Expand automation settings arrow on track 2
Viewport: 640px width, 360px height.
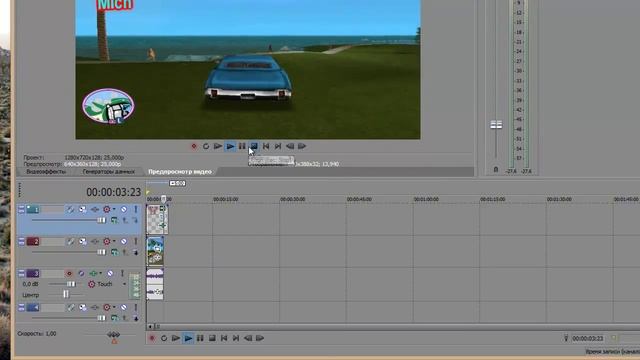pyautogui.click(x=114, y=242)
